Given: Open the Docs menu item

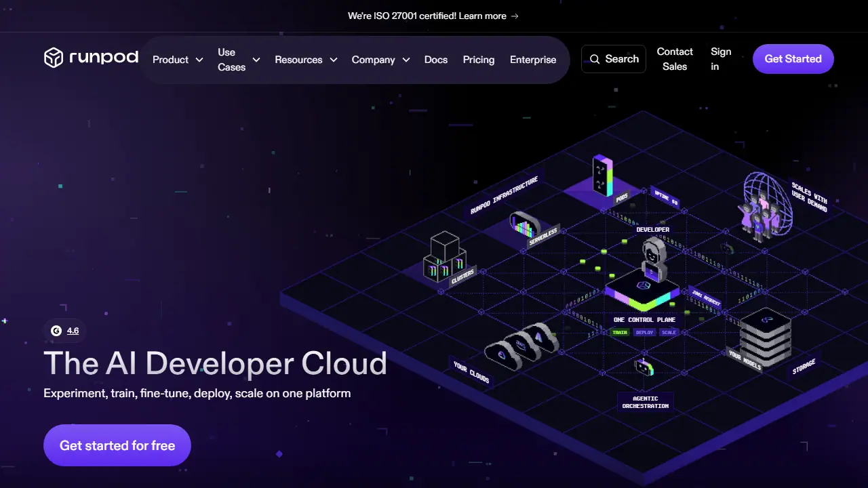Looking at the screenshot, I should (436, 60).
